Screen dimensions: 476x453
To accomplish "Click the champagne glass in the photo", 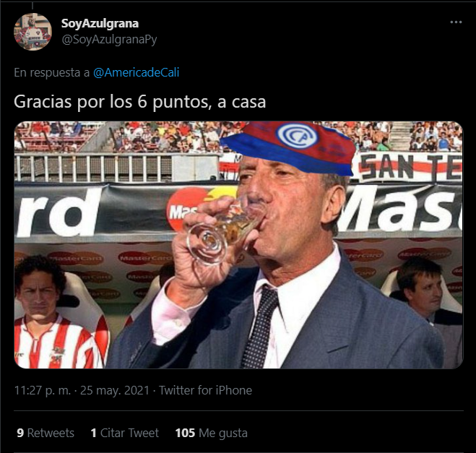I will click(221, 230).
